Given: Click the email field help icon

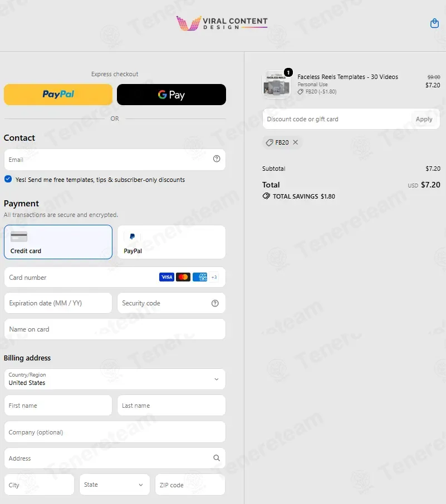Looking at the screenshot, I should (217, 159).
